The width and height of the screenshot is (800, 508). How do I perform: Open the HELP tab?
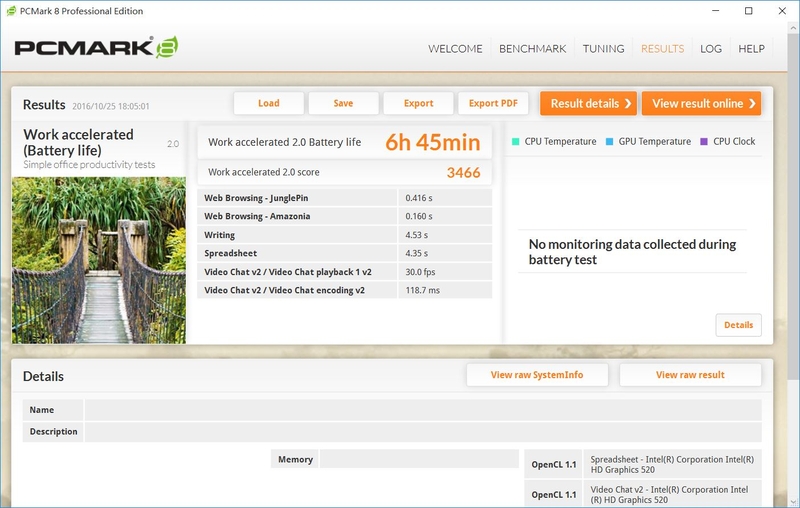click(x=751, y=48)
